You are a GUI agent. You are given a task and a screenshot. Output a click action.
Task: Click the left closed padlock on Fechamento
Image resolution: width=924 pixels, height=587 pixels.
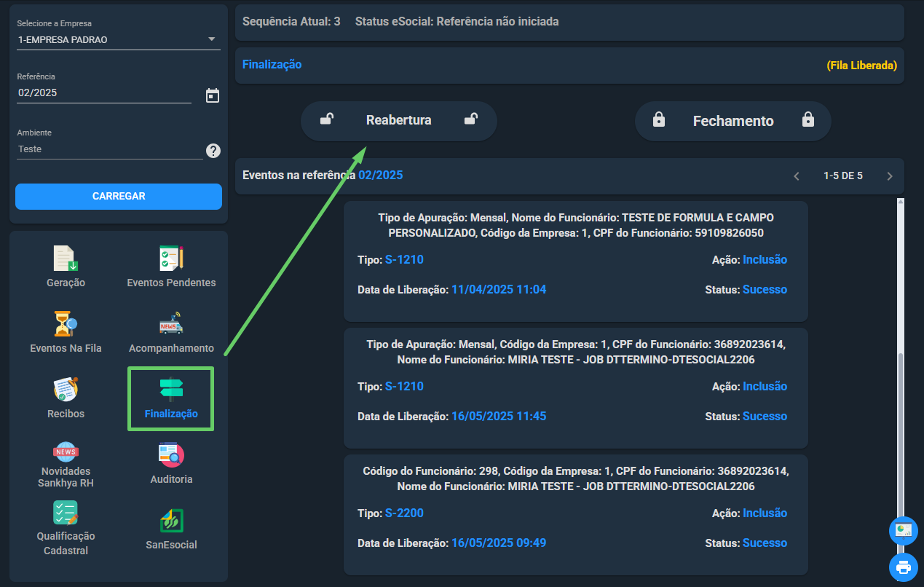click(659, 120)
